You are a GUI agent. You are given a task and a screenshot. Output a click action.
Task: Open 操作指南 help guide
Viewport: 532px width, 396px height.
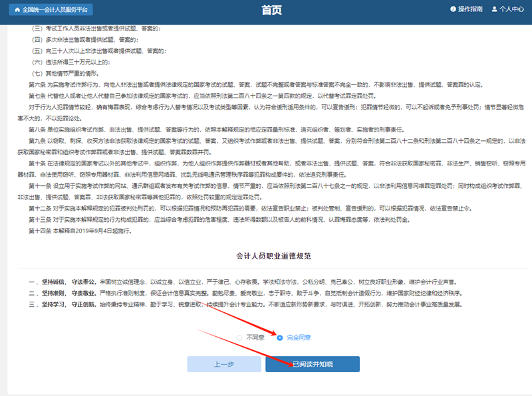(x=466, y=9)
